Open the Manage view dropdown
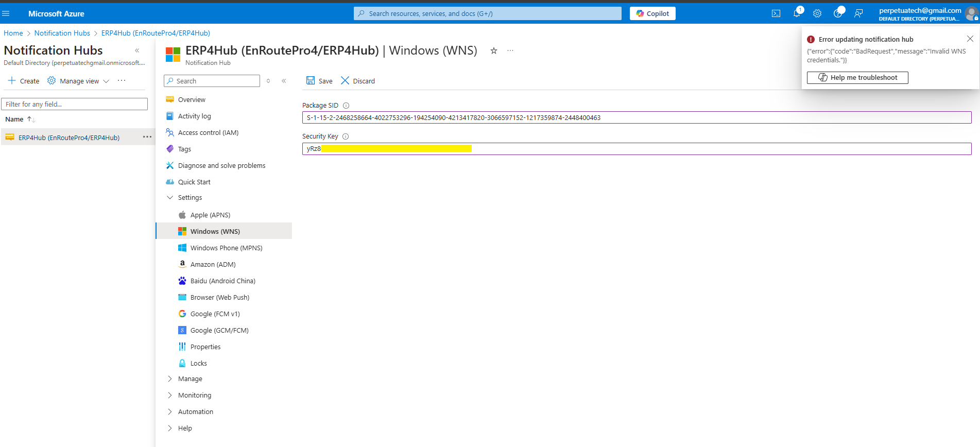 point(78,81)
